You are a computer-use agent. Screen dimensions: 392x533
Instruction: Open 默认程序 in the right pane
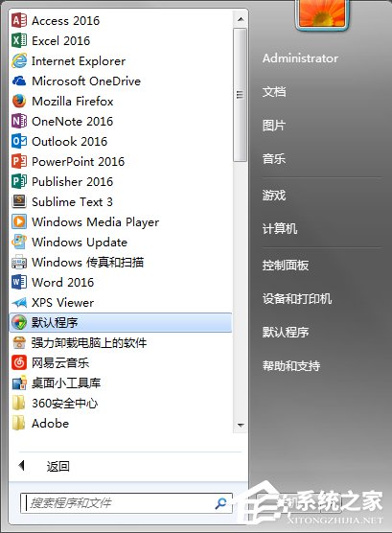pyautogui.click(x=286, y=332)
